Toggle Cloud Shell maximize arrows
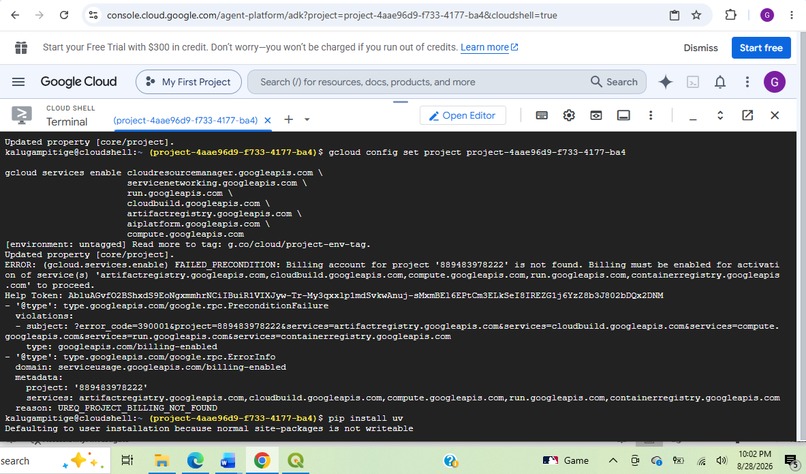The width and height of the screenshot is (806, 474). pos(720,115)
